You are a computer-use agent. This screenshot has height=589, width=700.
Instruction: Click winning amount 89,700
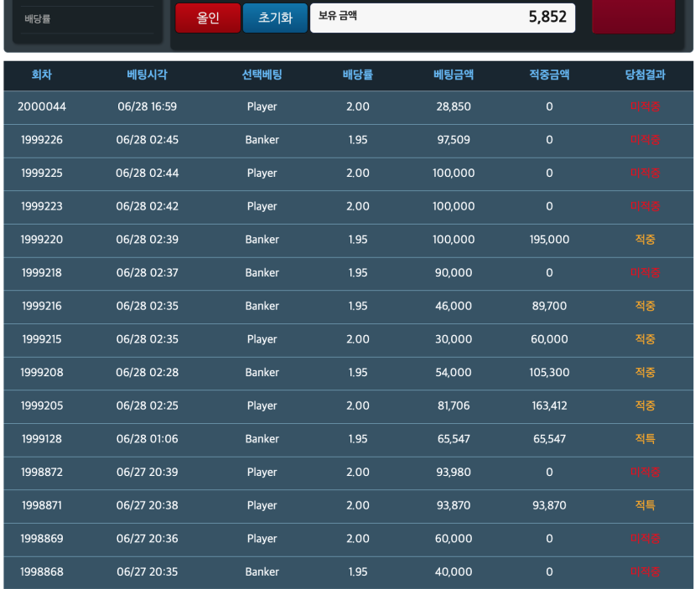(550, 306)
